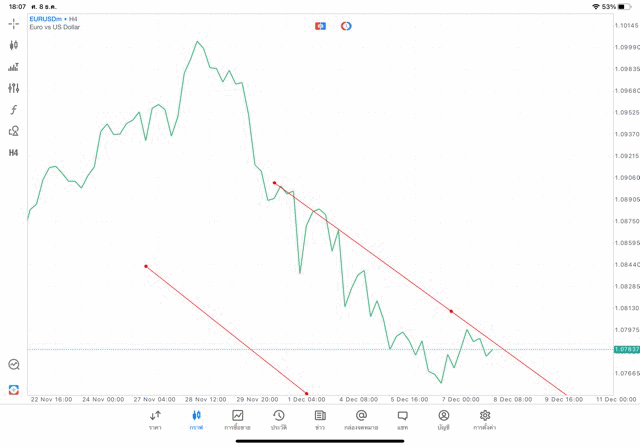This screenshot has width=640, height=447.
Task: Open the News (ข่าว) tab
Action: 320,419
